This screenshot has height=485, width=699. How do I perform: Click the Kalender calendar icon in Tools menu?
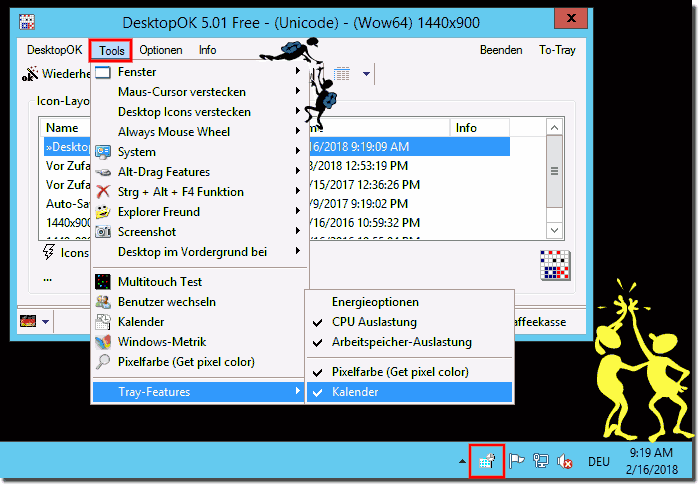tap(103, 322)
